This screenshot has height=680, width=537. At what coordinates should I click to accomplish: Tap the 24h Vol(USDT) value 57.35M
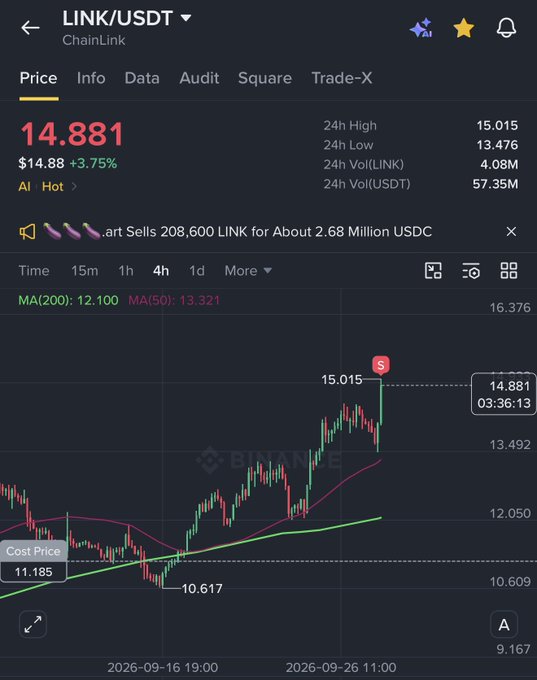(x=495, y=184)
